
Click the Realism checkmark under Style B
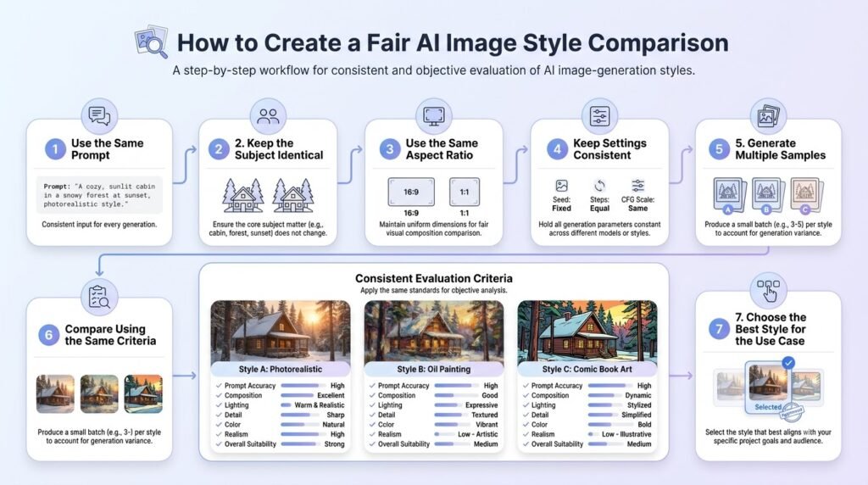pos(373,434)
